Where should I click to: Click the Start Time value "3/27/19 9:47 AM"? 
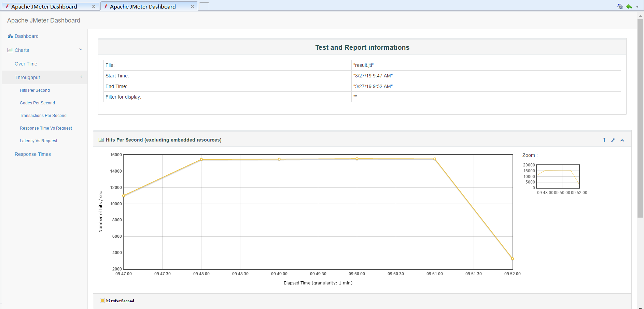[x=373, y=76]
